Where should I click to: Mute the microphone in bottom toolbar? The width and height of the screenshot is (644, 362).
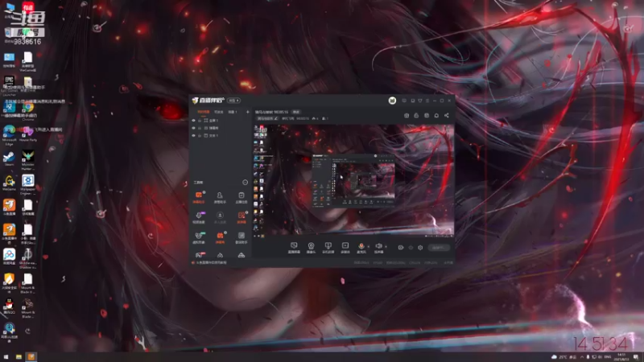coord(361,248)
